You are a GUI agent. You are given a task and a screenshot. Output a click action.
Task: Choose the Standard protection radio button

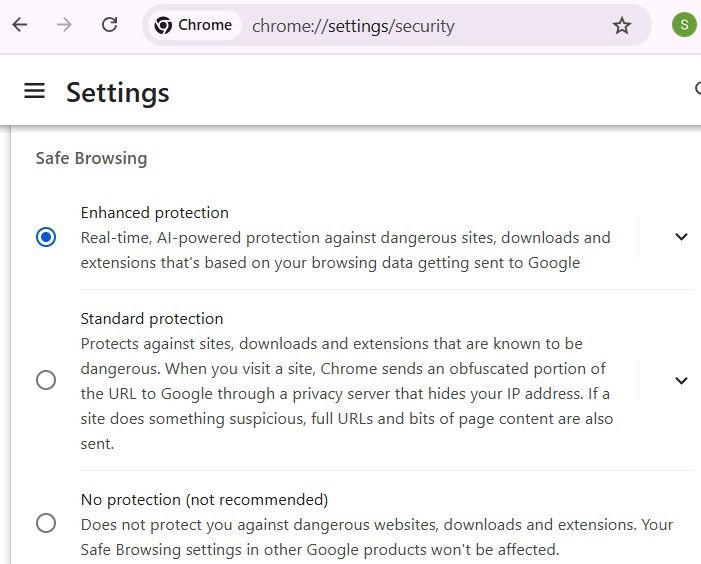click(x=46, y=380)
